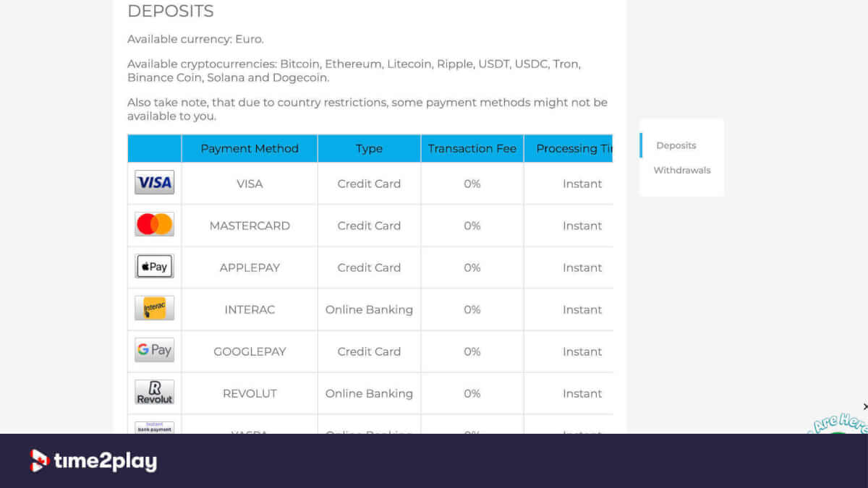Click Online Banking type in REVOLUT row
Screen dimensions: 868x488
click(x=369, y=393)
